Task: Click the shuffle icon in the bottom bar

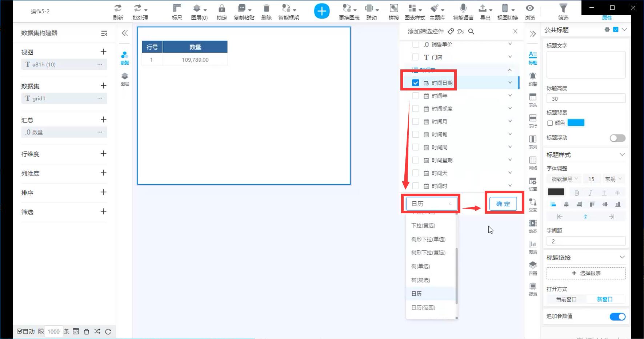Action: pos(97,331)
